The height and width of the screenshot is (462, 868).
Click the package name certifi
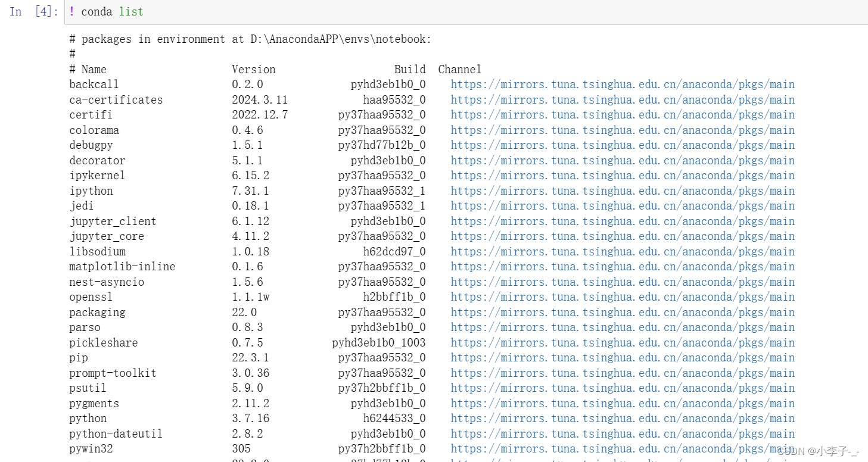[x=91, y=115]
